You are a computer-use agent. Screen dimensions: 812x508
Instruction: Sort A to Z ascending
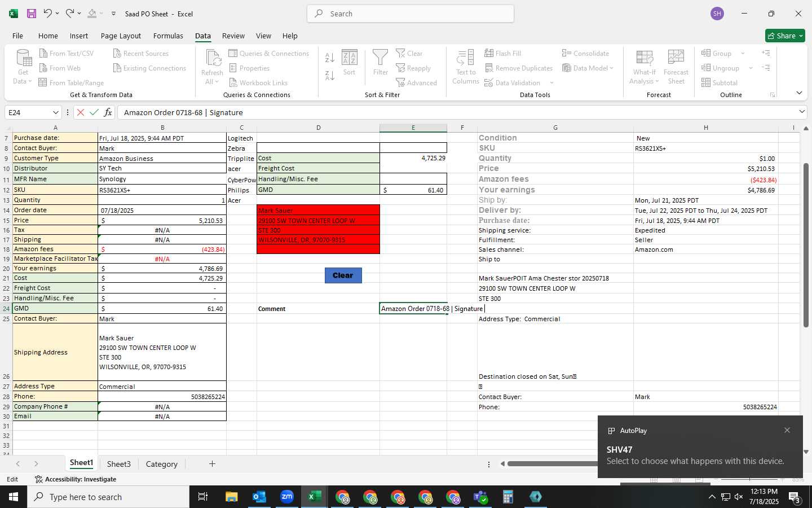coord(330,57)
